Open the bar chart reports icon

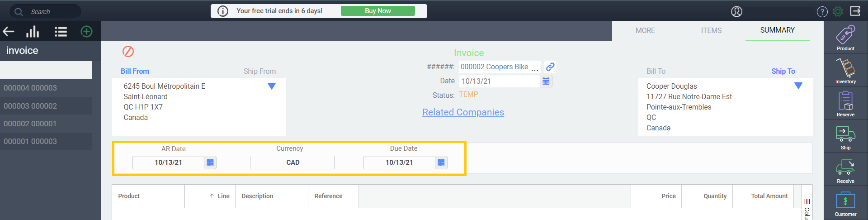coord(33,32)
